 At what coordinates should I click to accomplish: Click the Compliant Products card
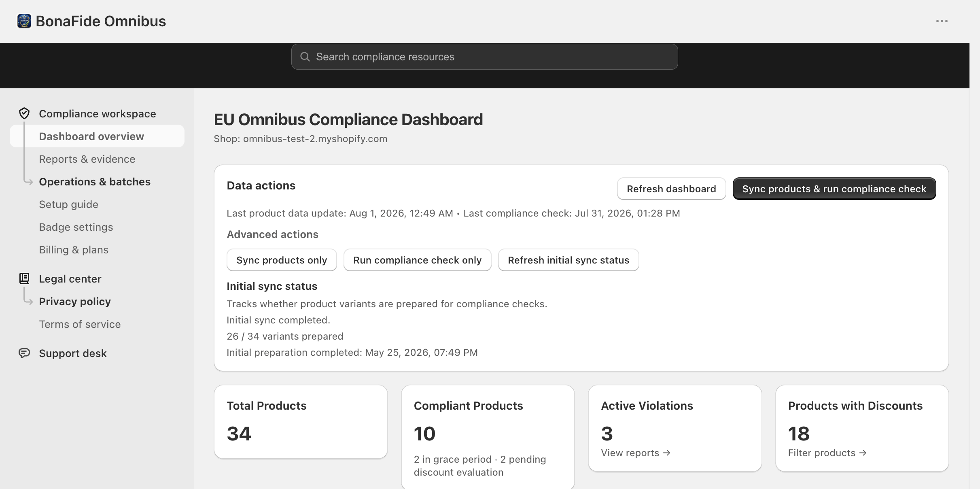point(488,437)
